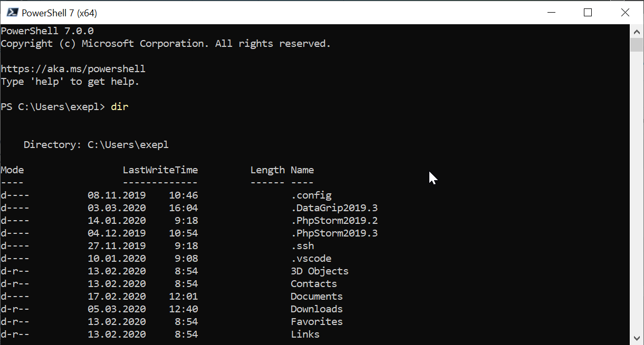Screen dimensions: 644x345
Task: Select the 'Favorites' folder name
Action: click(x=317, y=322)
